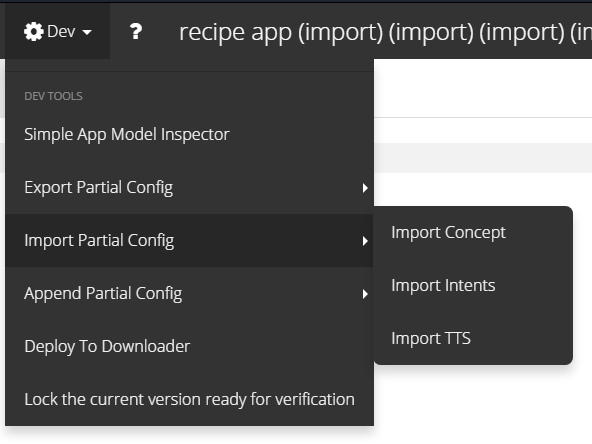592x444 pixels.
Task: Expand the Append Partial Config submenu arrow
Action: [365, 294]
